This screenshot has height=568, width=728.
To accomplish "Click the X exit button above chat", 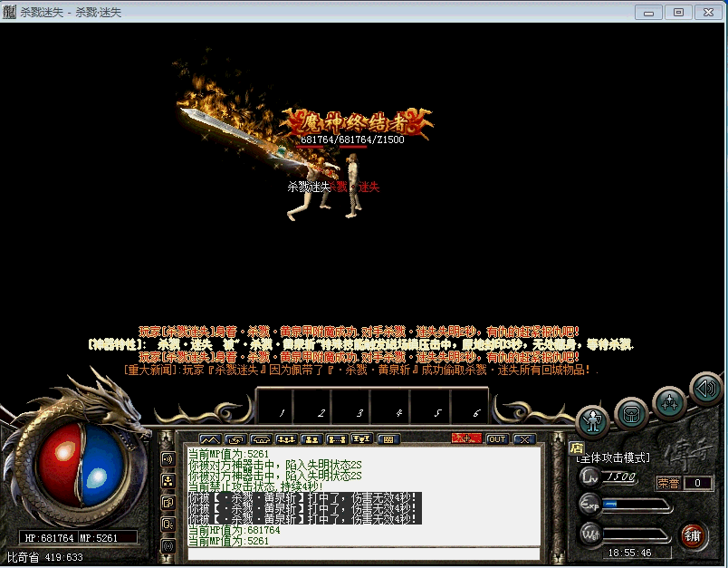I will [524, 439].
